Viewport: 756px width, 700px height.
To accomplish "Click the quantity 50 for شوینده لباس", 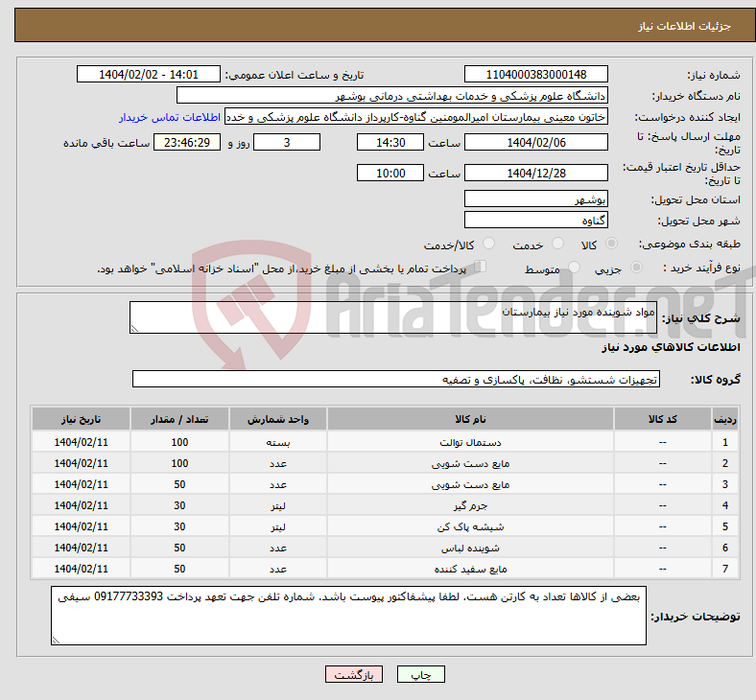I will tap(179, 548).
